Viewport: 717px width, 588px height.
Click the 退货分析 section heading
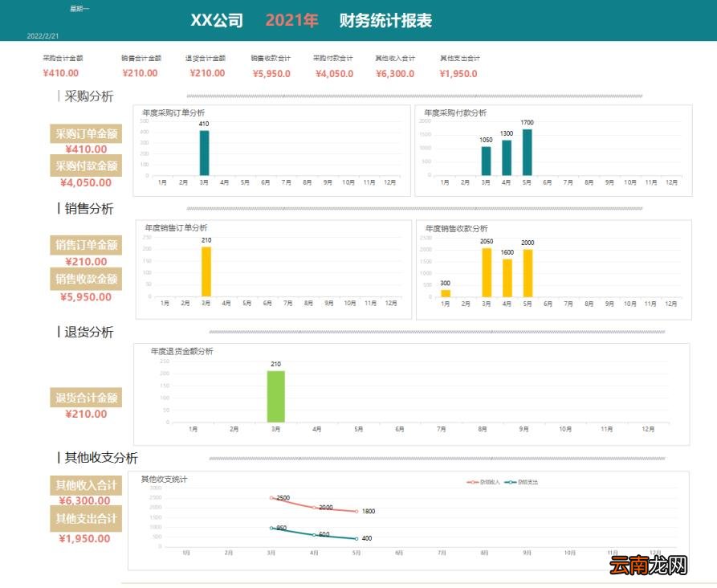(88, 333)
